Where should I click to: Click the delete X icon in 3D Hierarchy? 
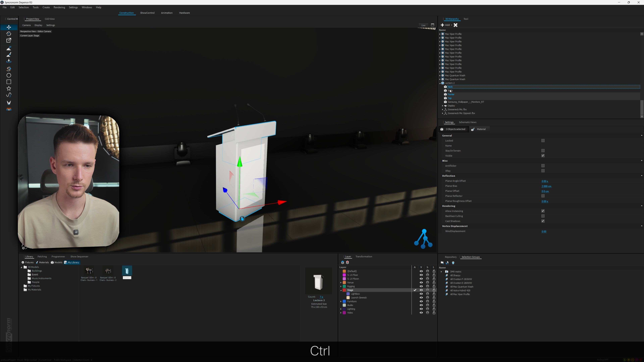[x=455, y=25]
